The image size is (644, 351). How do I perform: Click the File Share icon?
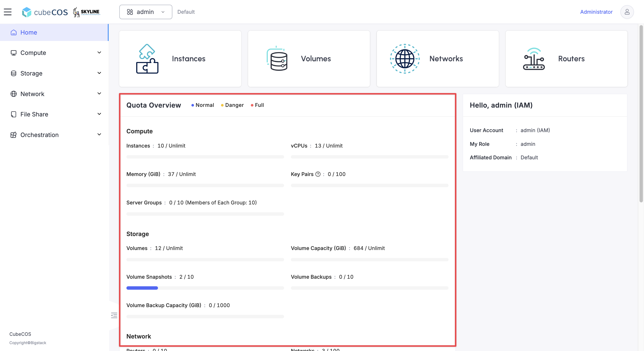(x=13, y=114)
